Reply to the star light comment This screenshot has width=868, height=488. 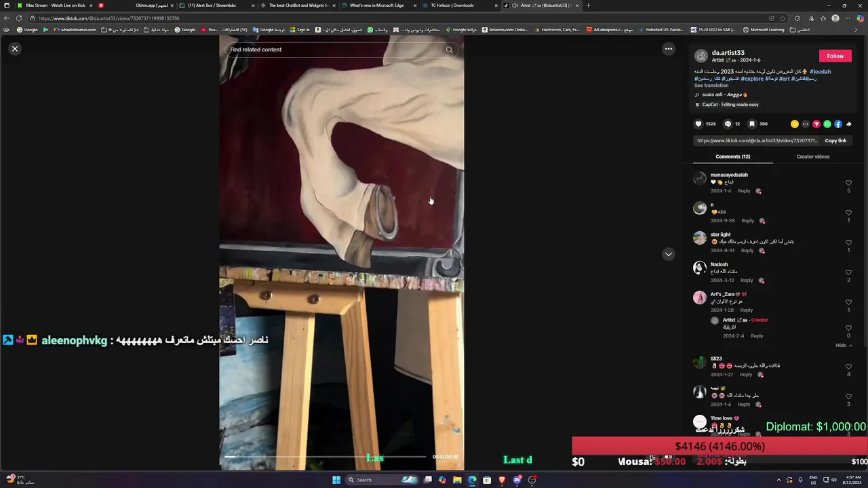point(747,251)
